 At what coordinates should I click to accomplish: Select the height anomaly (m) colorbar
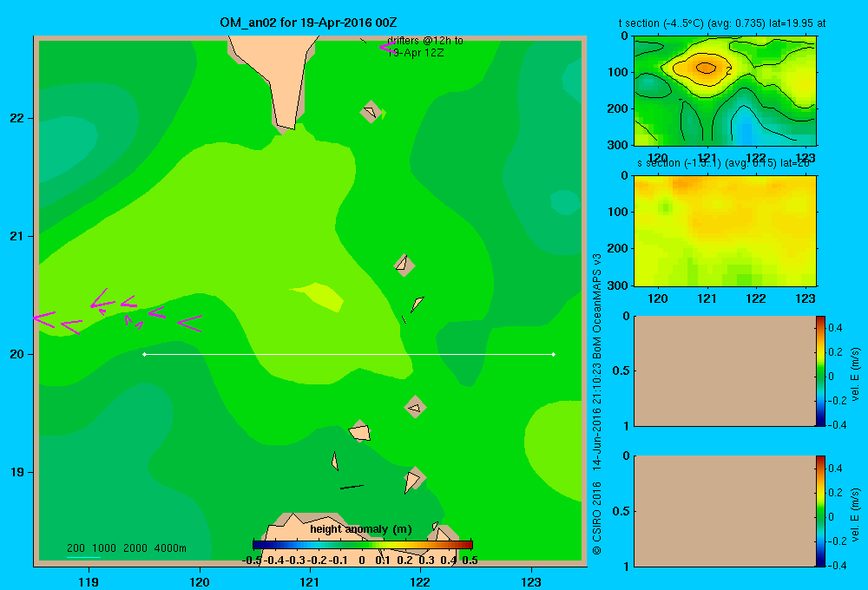tap(363, 545)
